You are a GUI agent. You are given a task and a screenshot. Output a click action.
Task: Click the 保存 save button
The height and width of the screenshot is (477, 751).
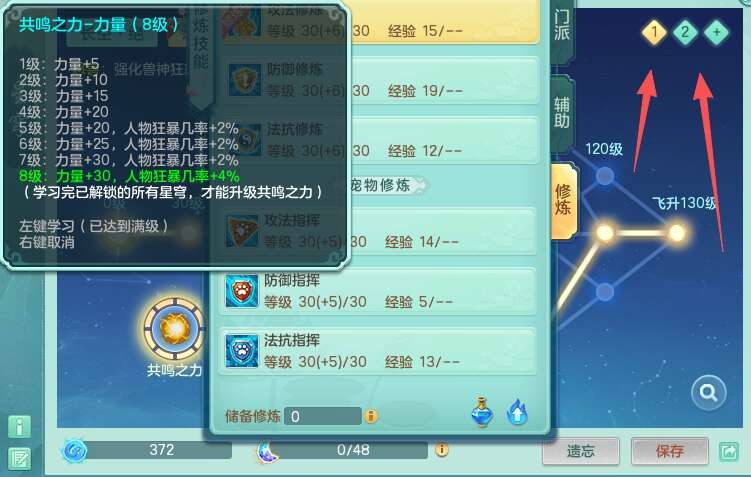[670, 451]
